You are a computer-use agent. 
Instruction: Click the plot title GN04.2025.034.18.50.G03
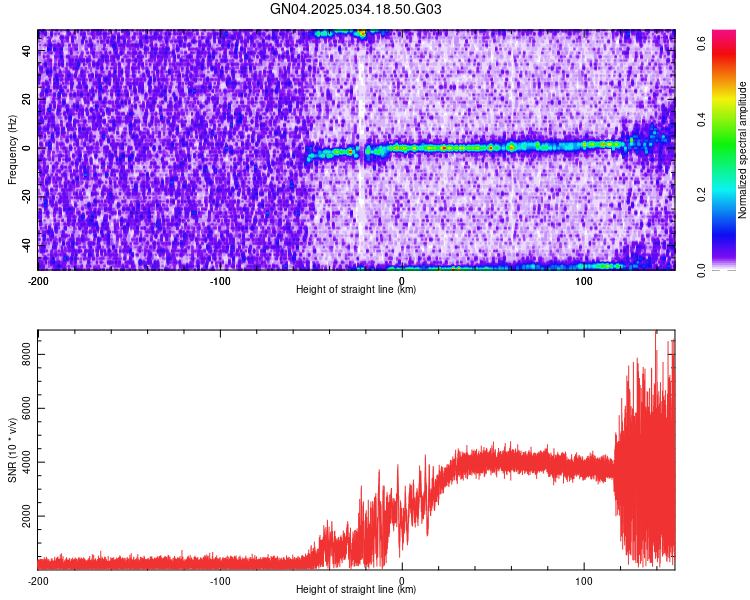(x=355, y=9)
